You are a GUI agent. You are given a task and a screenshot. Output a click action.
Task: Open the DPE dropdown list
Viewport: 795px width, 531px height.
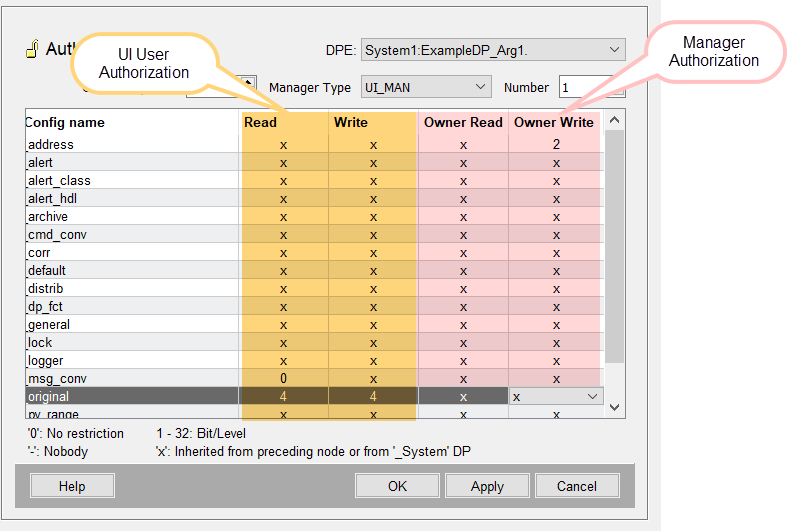click(x=613, y=50)
